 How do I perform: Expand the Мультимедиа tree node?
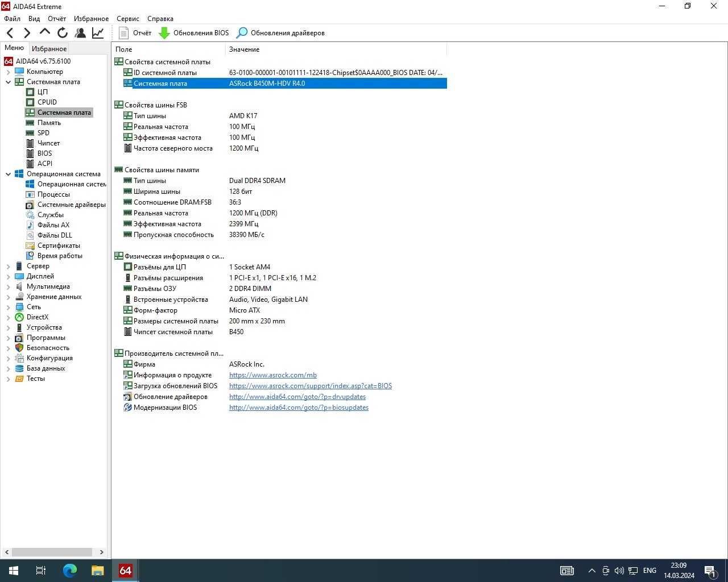[8, 286]
